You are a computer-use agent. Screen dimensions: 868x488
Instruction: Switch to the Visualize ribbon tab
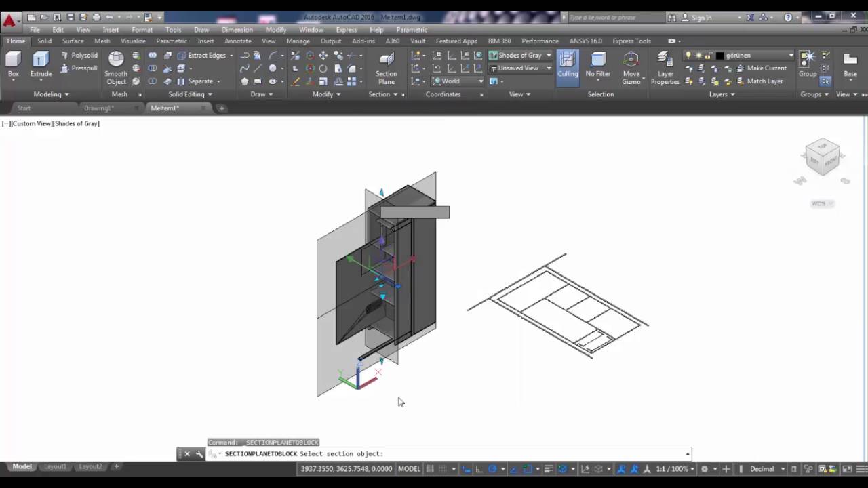(133, 41)
